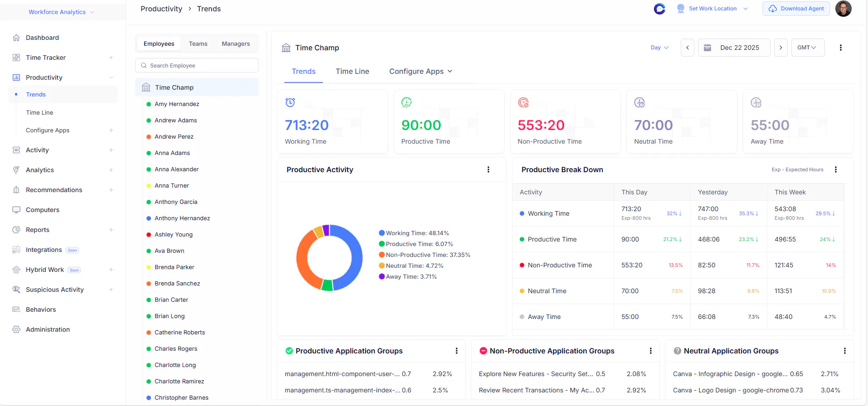Switch to the Teams tab

198,43
